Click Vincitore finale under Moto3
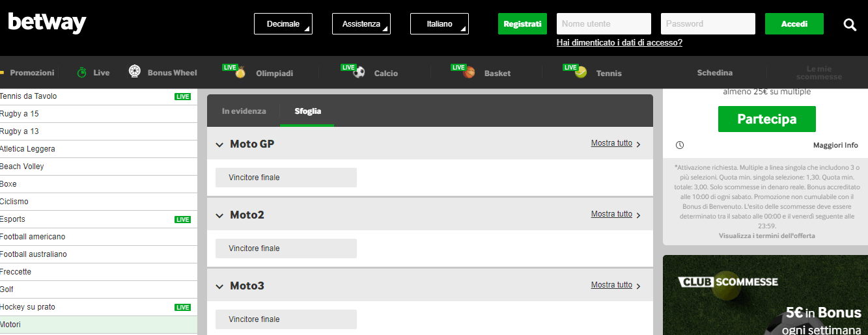This screenshot has height=335, width=868. (x=286, y=319)
